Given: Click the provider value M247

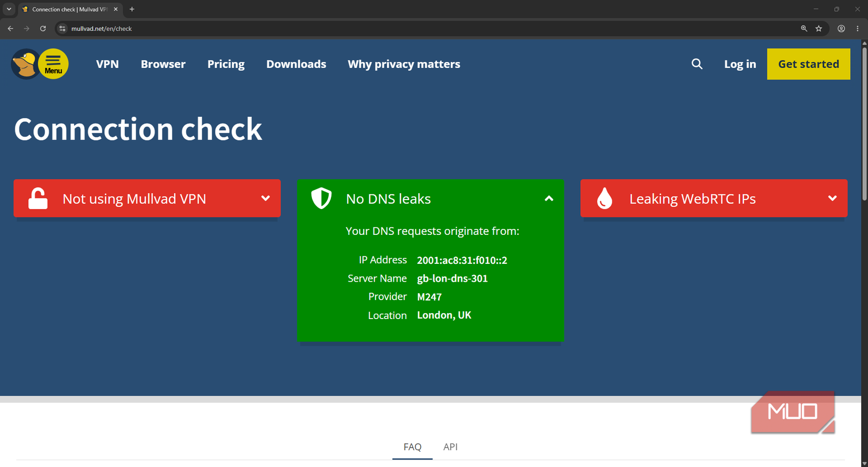Looking at the screenshot, I should (429, 297).
